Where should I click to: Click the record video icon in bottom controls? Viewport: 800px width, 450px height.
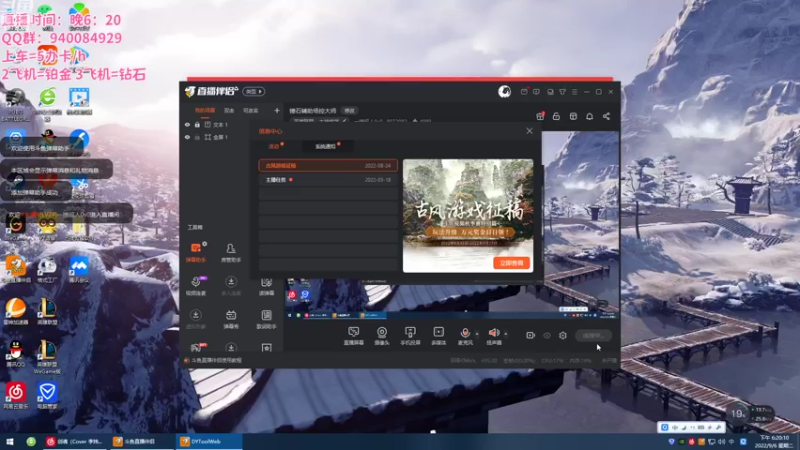(x=531, y=335)
